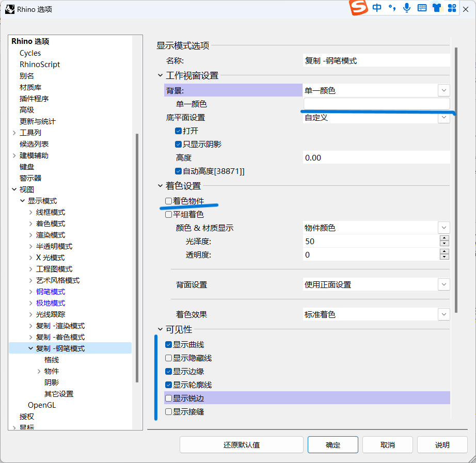The height and width of the screenshot is (463, 476).
Task: Select 其它设置 in the tree
Action: click(x=59, y=394)
